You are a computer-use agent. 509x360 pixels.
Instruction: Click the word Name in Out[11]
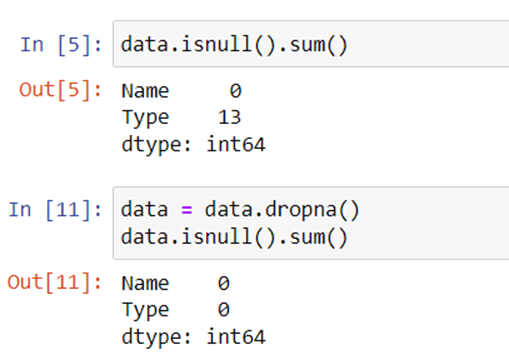[145, 283]
